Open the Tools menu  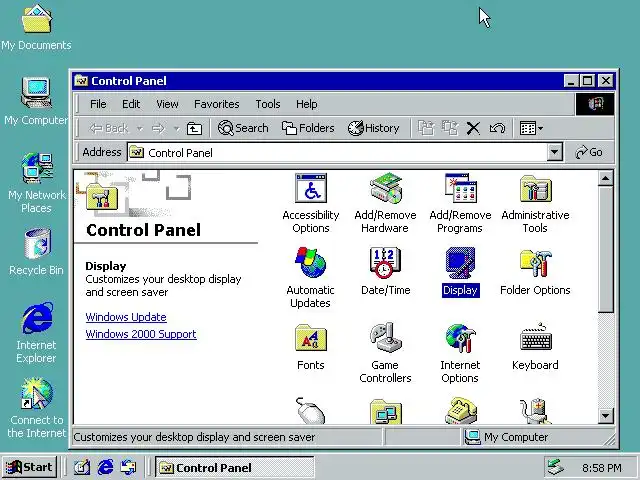[x=268, y=104]
